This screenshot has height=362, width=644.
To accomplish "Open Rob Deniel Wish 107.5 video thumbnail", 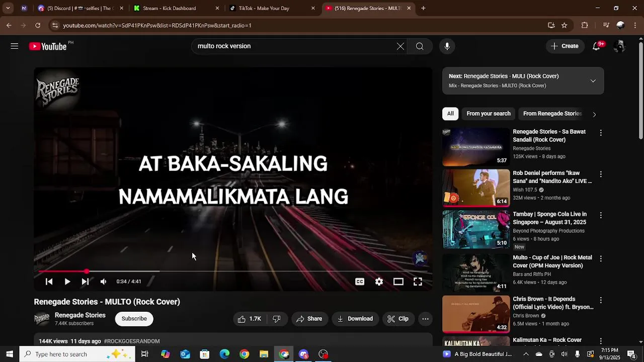I will point(476,188).
